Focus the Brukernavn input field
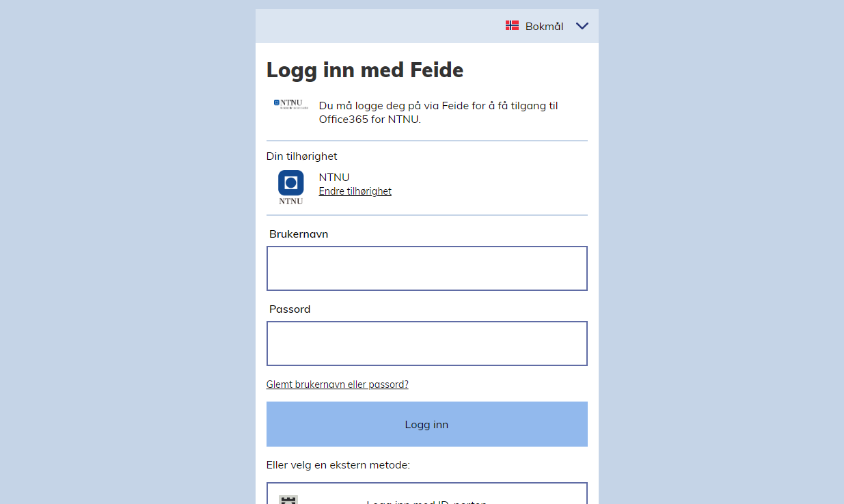Viewport: 844px width, 504px height. tap(427, 268)
